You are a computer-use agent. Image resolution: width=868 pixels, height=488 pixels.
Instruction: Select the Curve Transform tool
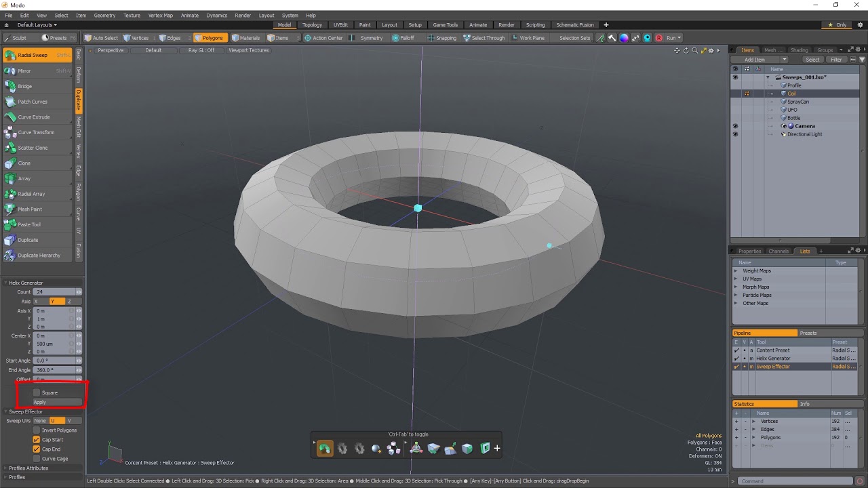[x=37, y=132]
